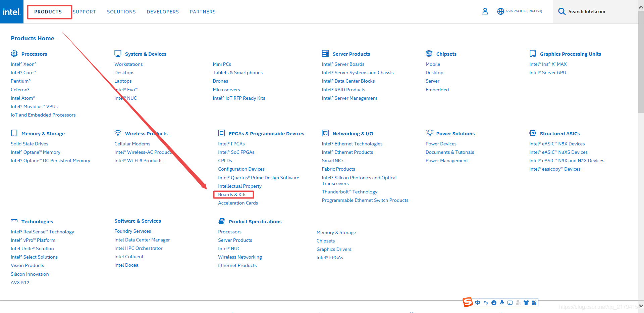Click the scrollbar down arrow
Viewport: 644px width, 313px height.
click(641, 306)
